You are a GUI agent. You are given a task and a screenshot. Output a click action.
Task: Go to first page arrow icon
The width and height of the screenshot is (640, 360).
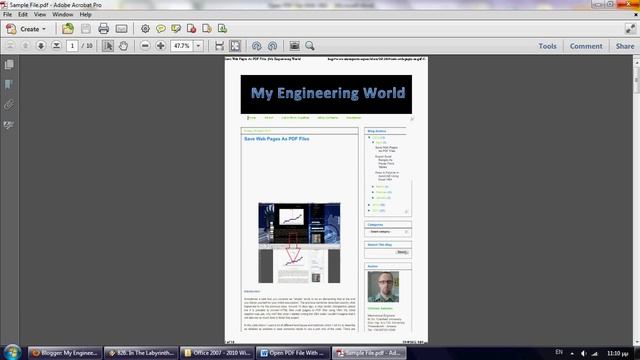pyautogui.click(x=10, y=46)
